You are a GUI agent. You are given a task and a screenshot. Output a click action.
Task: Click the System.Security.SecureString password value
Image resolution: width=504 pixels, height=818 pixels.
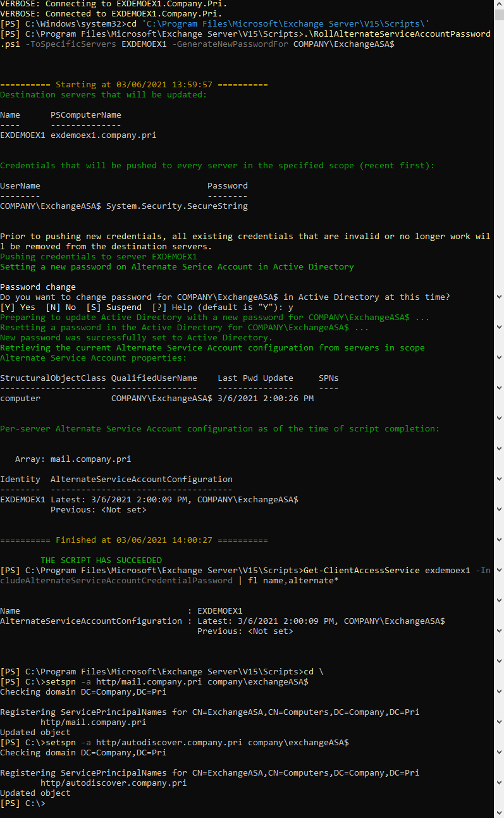tap(177, 206)
